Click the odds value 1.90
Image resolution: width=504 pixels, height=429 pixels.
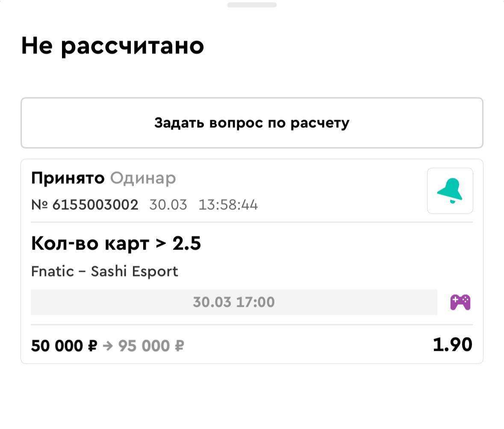(452, 344)
